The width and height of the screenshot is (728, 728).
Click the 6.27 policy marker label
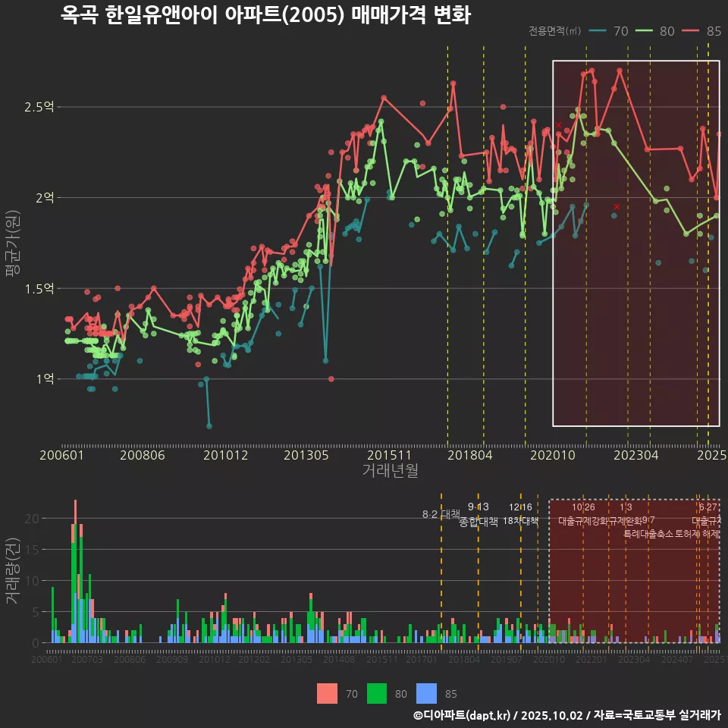[707, 514]
